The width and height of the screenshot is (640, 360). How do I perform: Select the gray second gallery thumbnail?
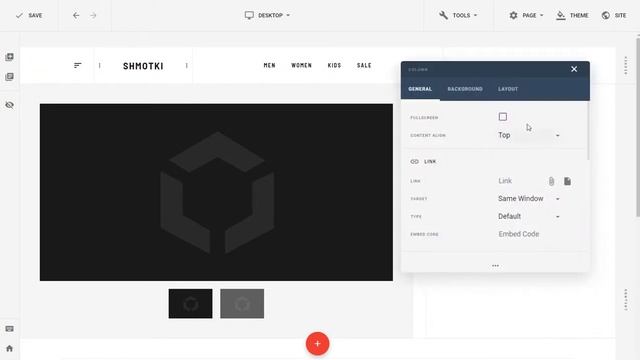(x=242, y=304)
